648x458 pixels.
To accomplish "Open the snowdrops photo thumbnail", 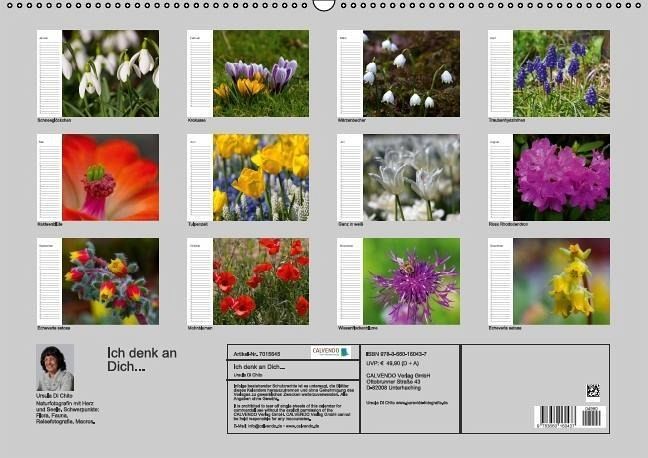I will click(x=110, y=73).
